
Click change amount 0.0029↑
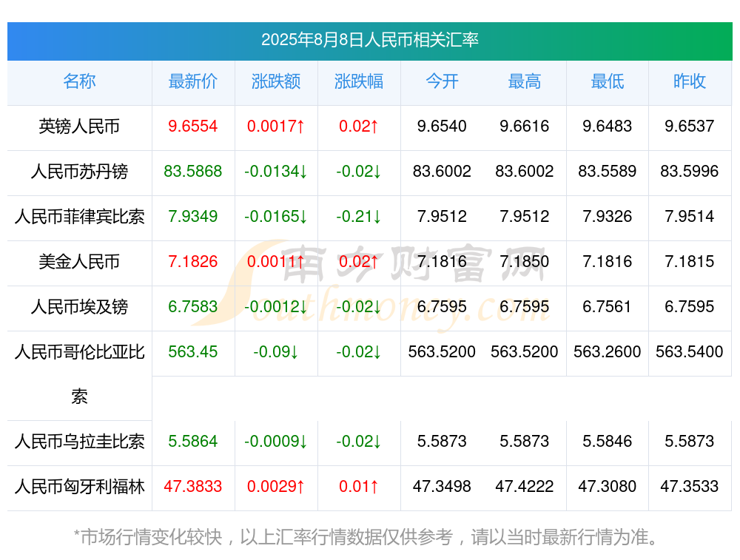coord(276,487)
